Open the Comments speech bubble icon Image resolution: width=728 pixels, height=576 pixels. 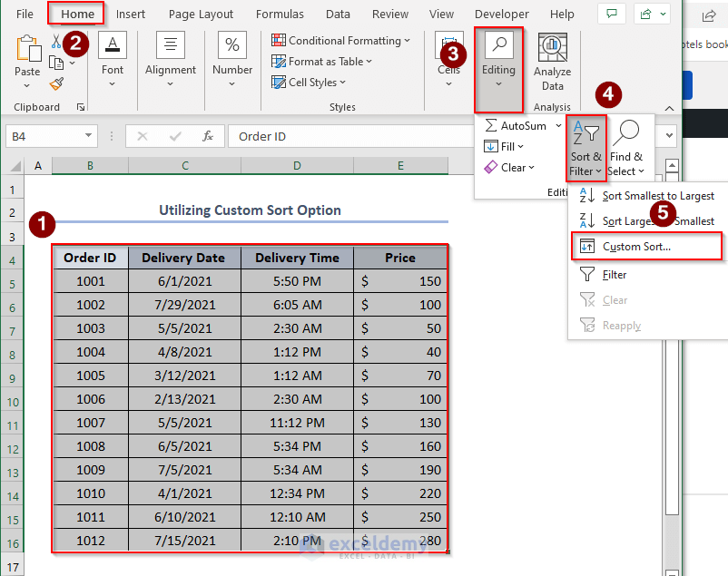click(611, 15)
